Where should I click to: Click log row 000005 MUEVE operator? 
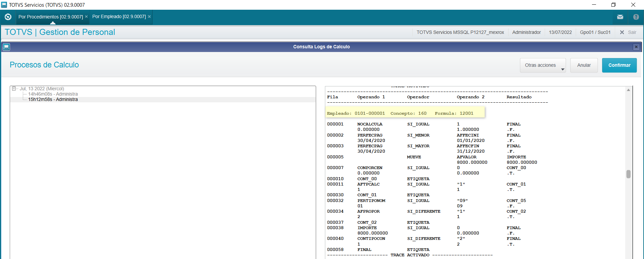click(414, 157)
